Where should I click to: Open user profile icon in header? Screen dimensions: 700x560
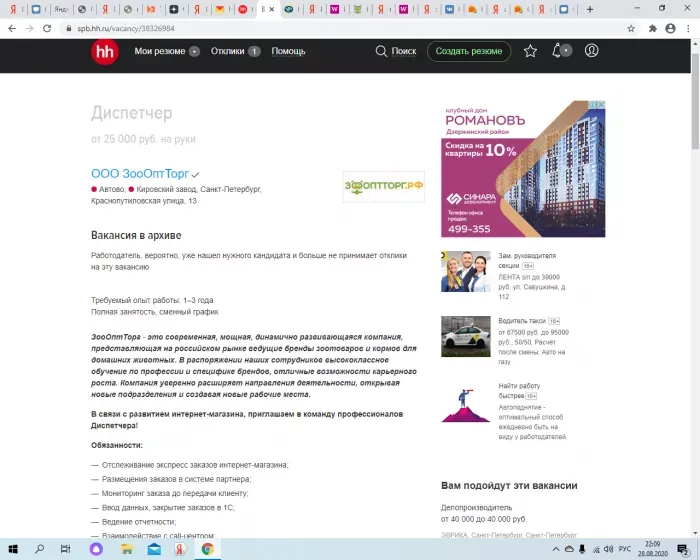[592, 51]
